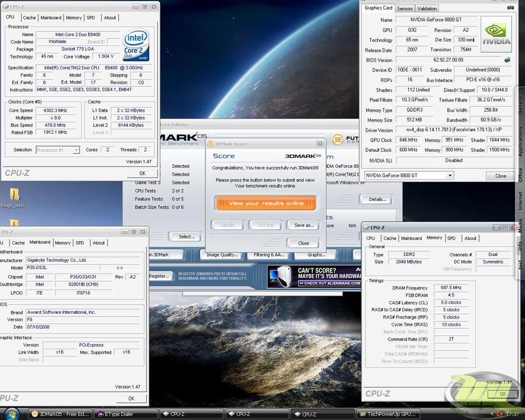Click the Office sidebar tab
The image size is (525, 420).
[520, 174]
